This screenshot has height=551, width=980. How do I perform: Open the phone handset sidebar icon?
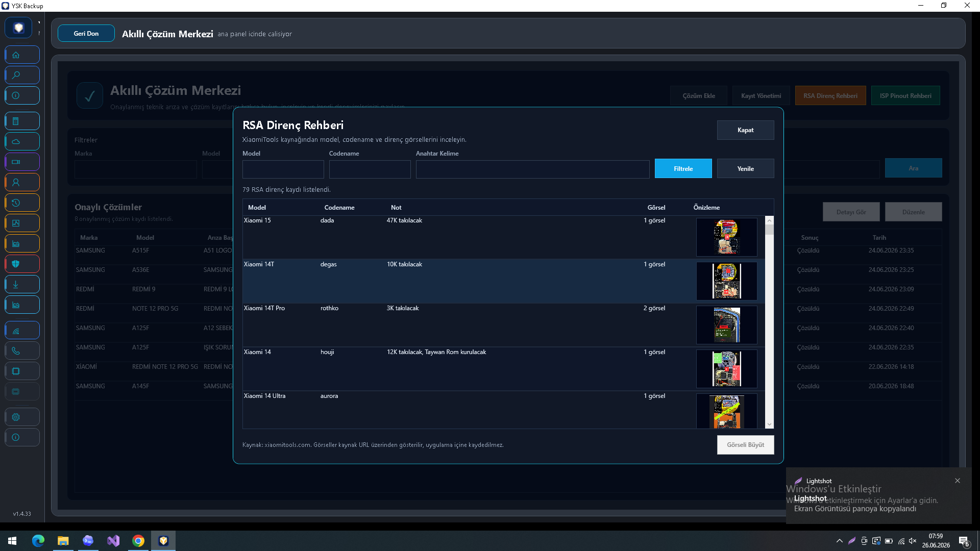(x=22, y=350)
